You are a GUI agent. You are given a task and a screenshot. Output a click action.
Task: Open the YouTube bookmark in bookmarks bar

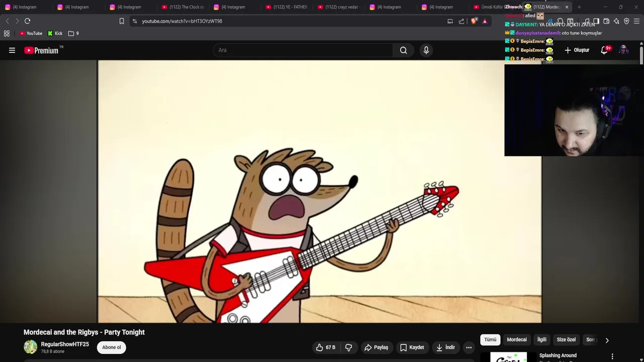click(31, 33)
